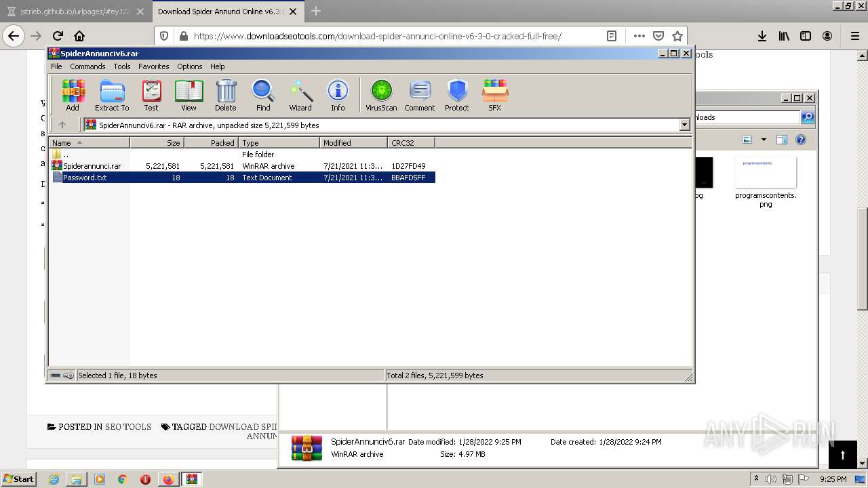
Task: Save page to Pocket icon
Action: [x=658, y=36]
